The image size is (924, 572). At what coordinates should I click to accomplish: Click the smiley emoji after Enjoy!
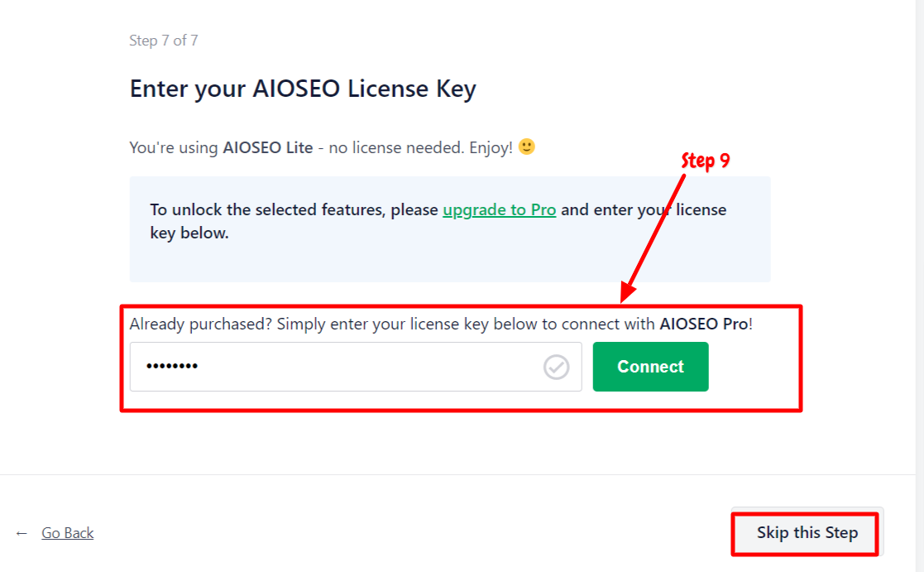pos(526,147)
